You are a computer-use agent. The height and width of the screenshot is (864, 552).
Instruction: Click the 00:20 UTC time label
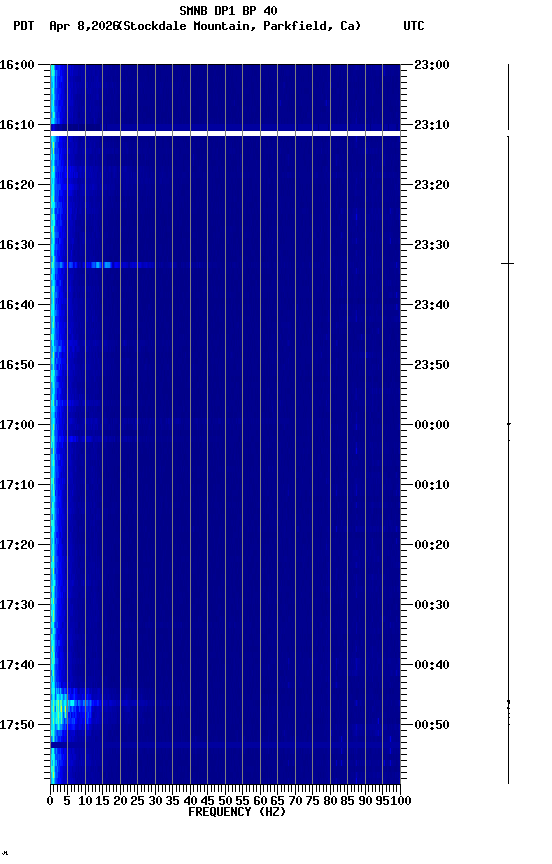(x=432, y=545)
